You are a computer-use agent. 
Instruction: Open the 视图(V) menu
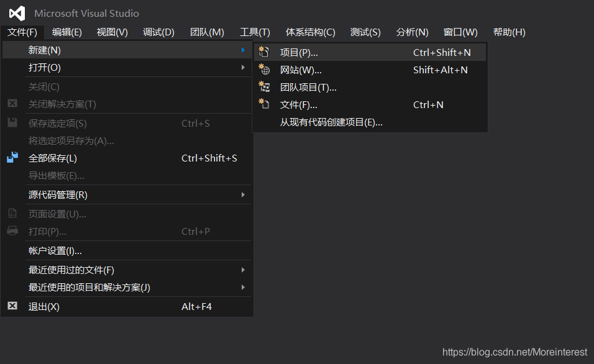(x=112, y=32)
